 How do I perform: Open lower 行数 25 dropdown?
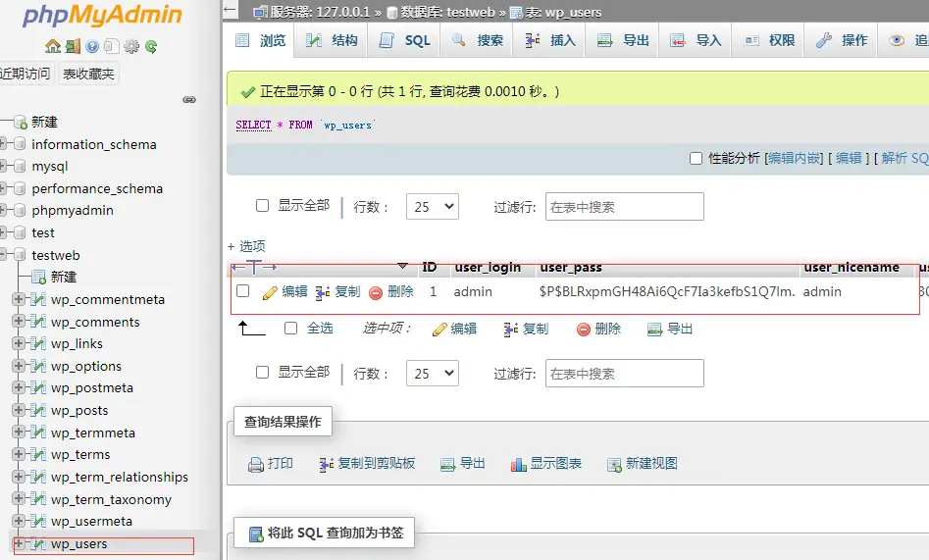[x=433, y=374]
